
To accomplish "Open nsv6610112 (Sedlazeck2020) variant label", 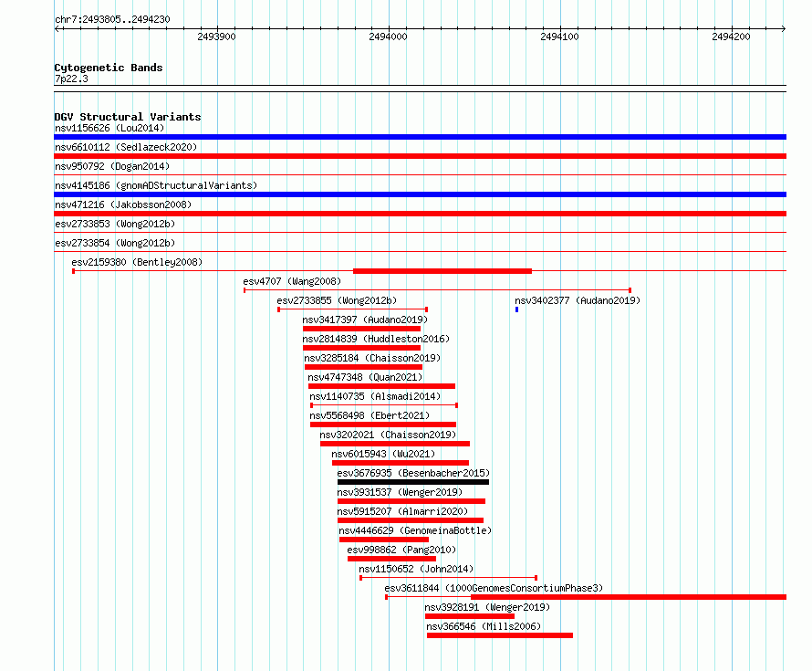I will tap(126, 147).
